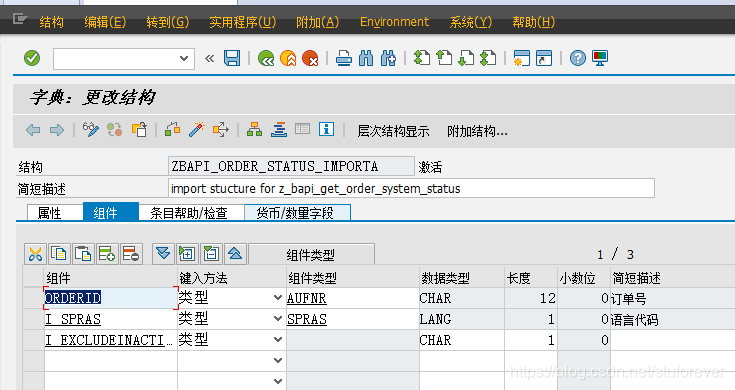The image size is (735, 390).
Task: Click the Expand Include icon
Action: (x=187, y=254)
